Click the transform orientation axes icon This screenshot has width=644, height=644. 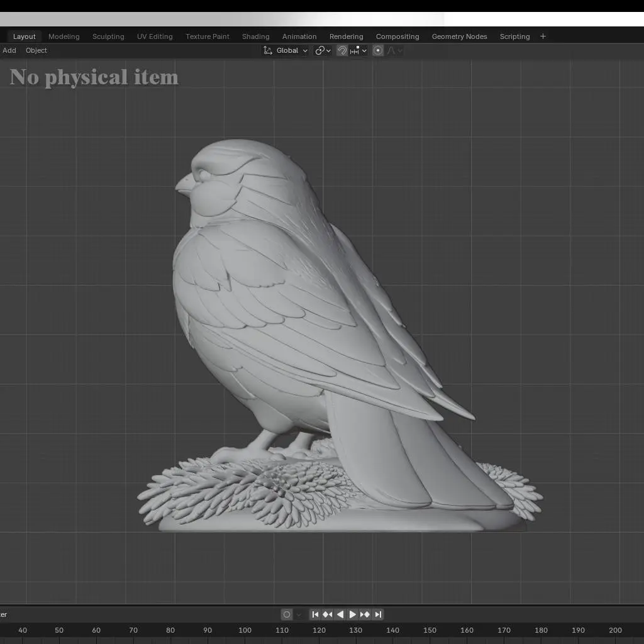[268, 50]
